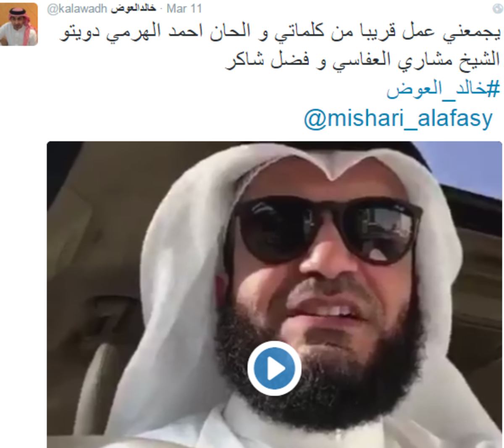Click the globe translate icon
504x448 pixels.
pos(497,8)
